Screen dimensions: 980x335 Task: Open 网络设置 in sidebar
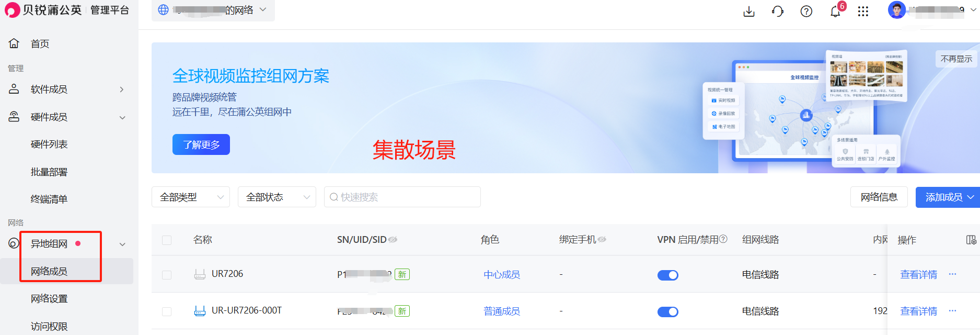point(49,298)
